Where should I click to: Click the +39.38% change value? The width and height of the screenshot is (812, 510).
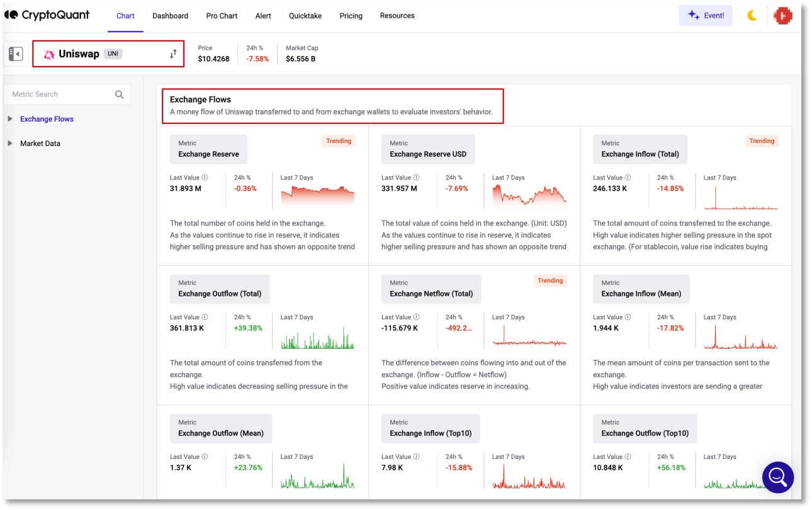(248, 328)
